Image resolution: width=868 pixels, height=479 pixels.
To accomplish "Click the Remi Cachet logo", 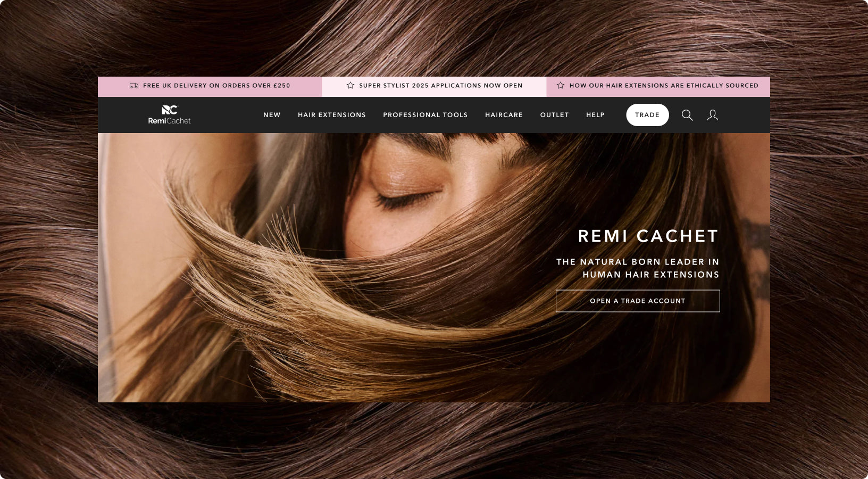I will click(169, 115).
